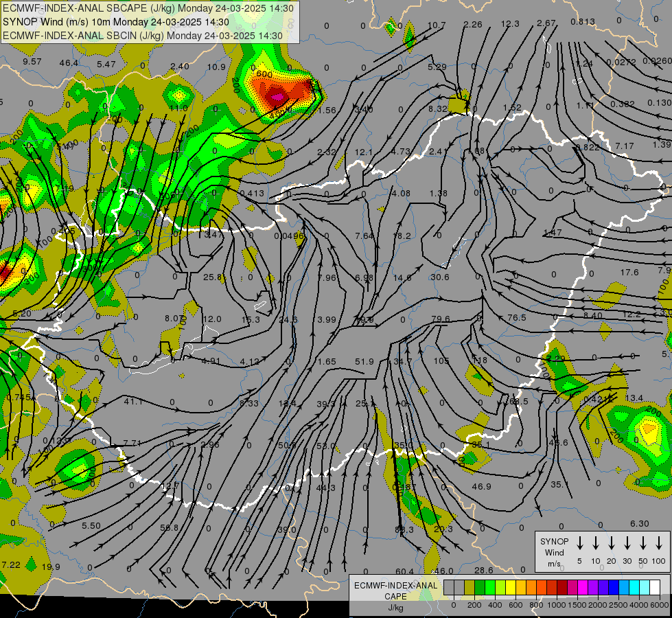Click map value '10.9'
Viewport: 672px width, 618px height.
point(216,67)
